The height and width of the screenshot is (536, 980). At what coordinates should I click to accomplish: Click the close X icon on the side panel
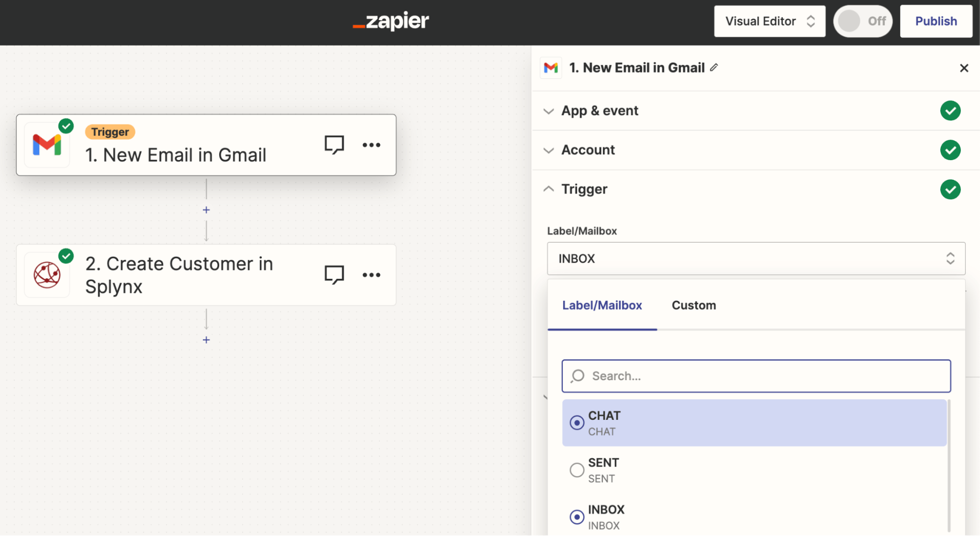tap(964, 67)
